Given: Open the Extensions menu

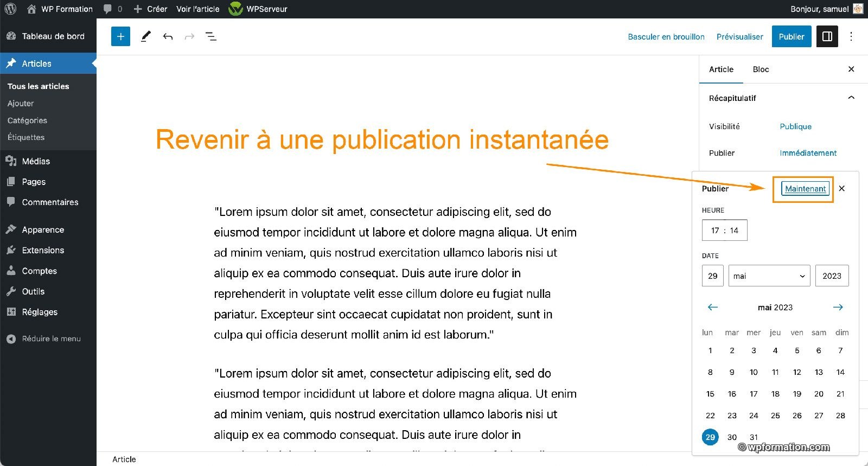Looking at the screenshot, I should [48, 250].
